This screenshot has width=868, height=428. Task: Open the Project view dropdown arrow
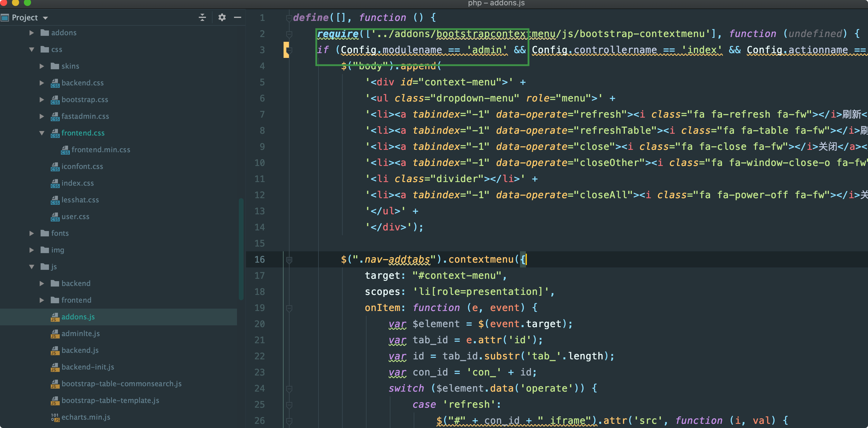point(45,18)
